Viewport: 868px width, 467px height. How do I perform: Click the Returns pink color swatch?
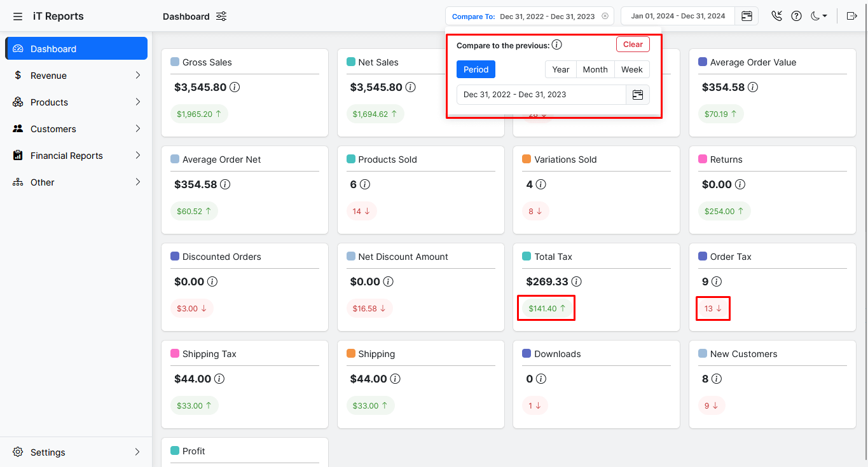tap(702, 159)
